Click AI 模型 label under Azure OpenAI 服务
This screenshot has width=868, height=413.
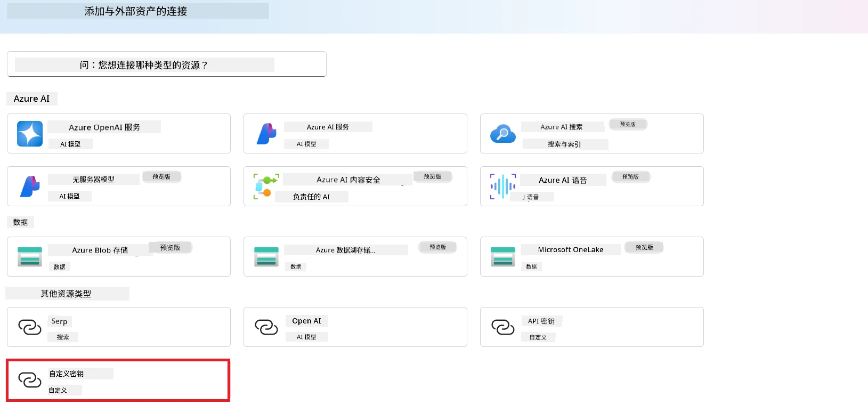point(70,144)
